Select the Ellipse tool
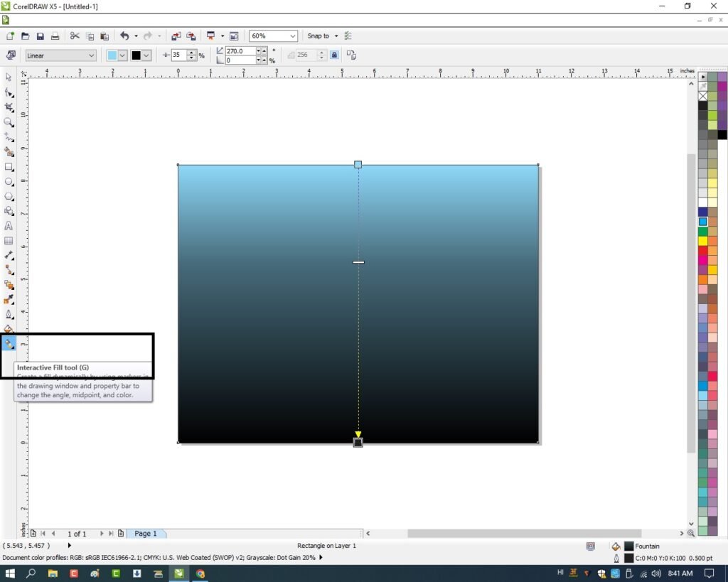728x582 pixels. pos(9,181)
